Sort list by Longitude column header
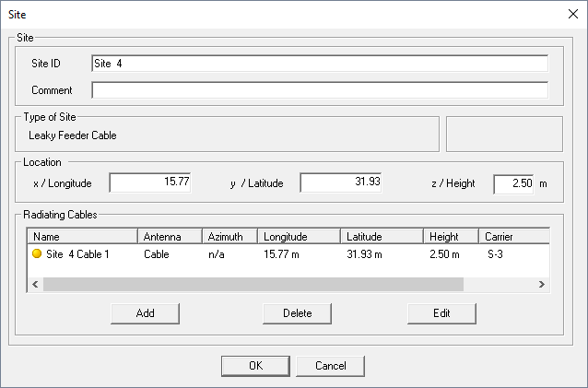 [297, 237]
